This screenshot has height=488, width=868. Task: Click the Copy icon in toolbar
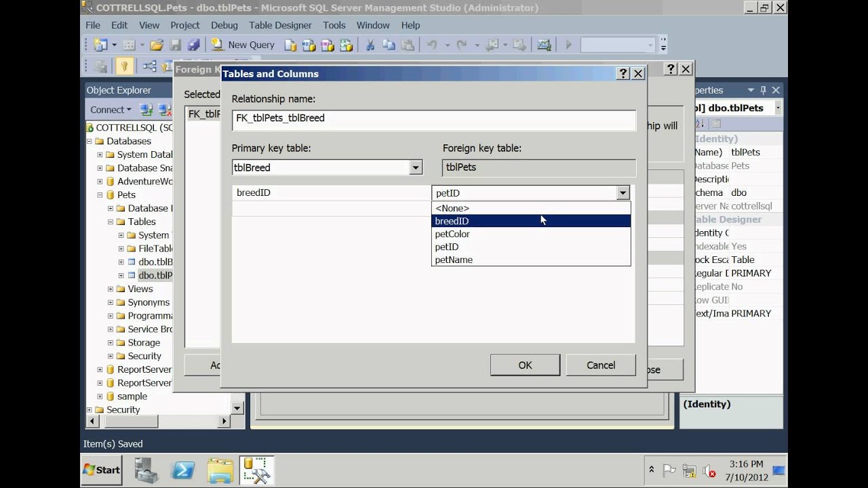coord(389,45)
